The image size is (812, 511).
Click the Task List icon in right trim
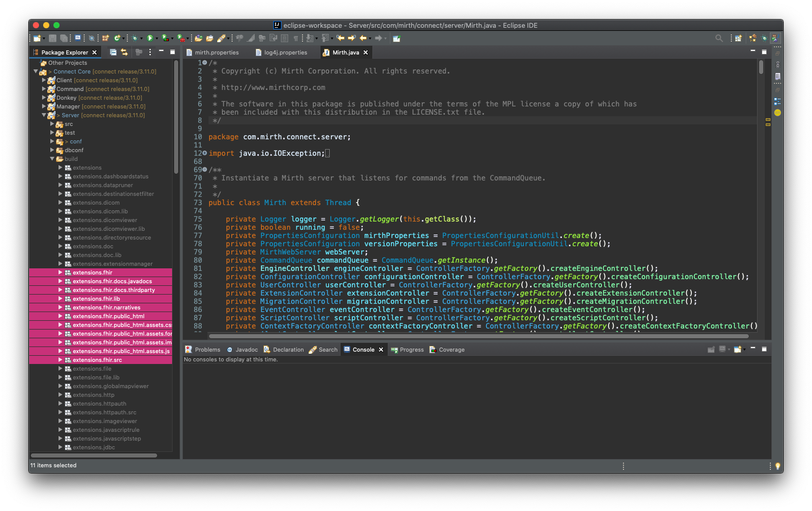(778, 76)
